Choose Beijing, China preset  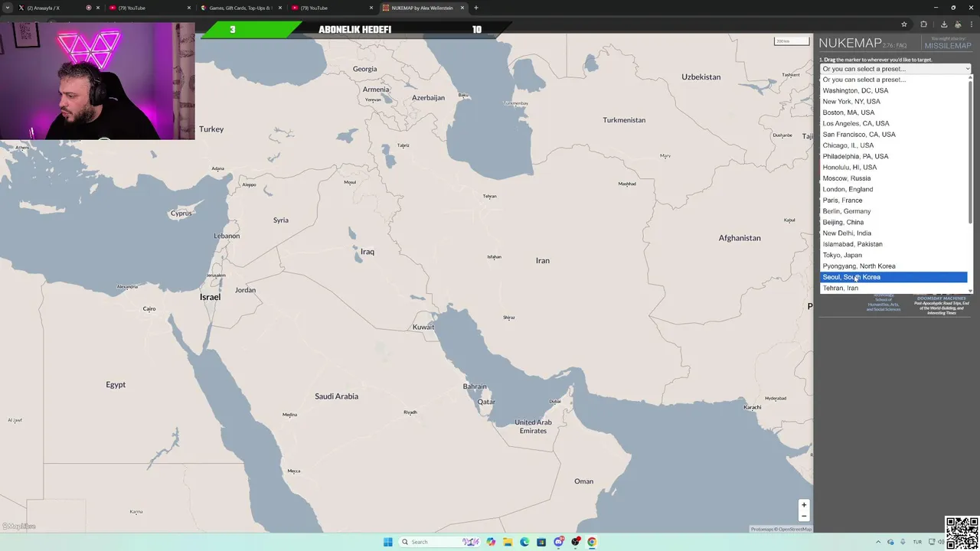pyautogui.click(x=893, y=222)
